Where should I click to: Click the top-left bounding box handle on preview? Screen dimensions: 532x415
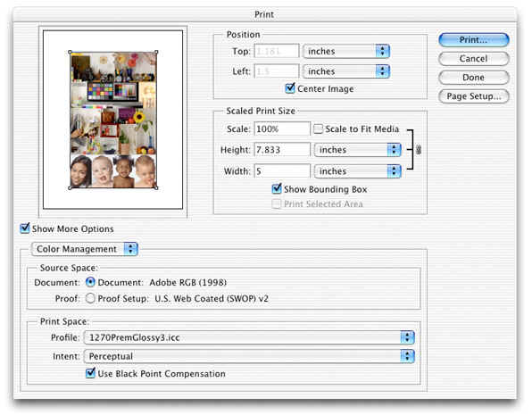point(70,53)
